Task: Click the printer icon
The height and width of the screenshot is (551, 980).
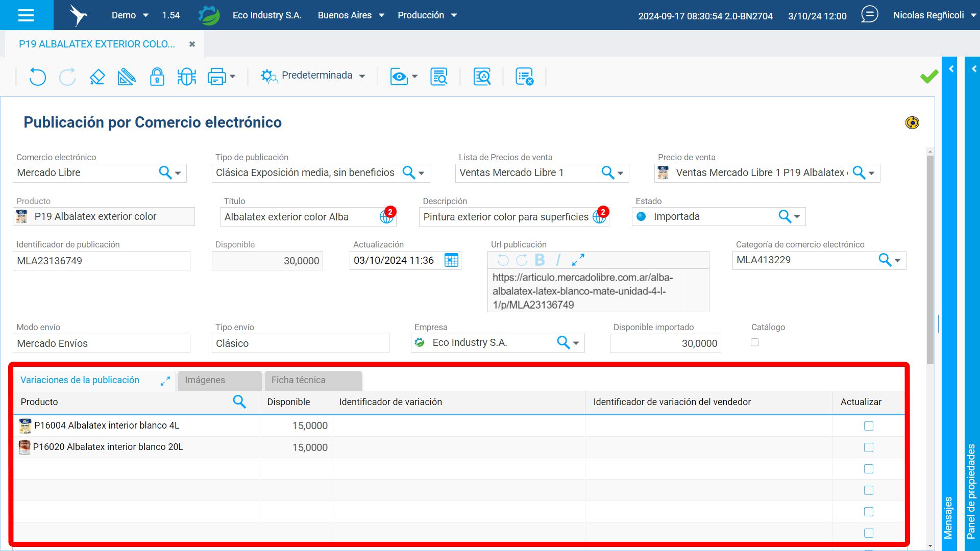Action: coord(216,77)
